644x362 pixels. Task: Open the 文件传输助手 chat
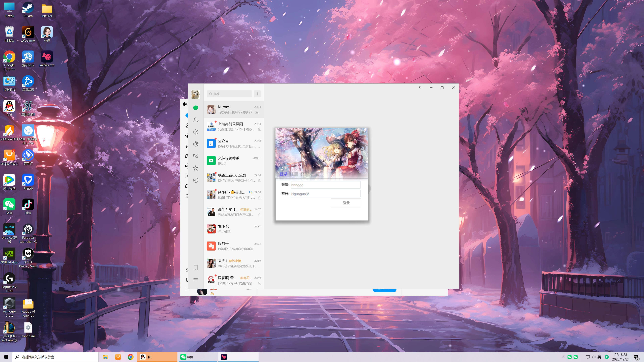[x=234, y=161]
